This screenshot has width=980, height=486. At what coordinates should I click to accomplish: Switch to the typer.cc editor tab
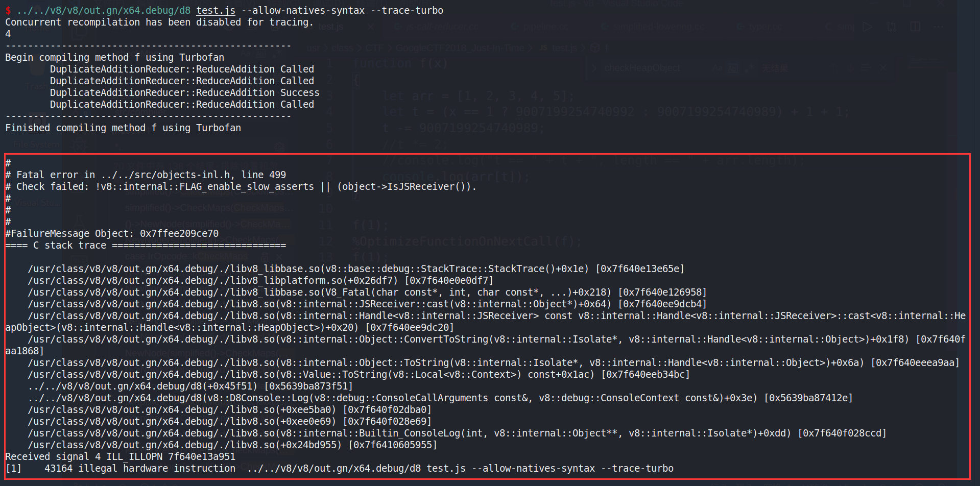click(765, 27)
